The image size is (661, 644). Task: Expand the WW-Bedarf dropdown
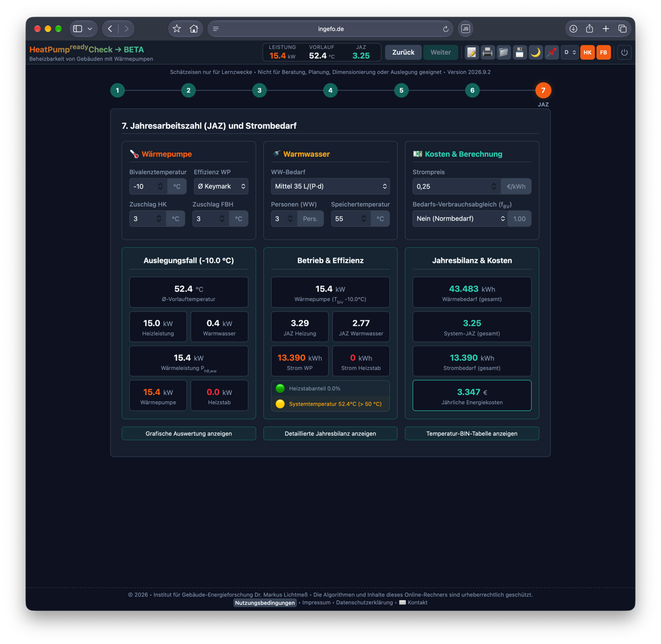330,186
